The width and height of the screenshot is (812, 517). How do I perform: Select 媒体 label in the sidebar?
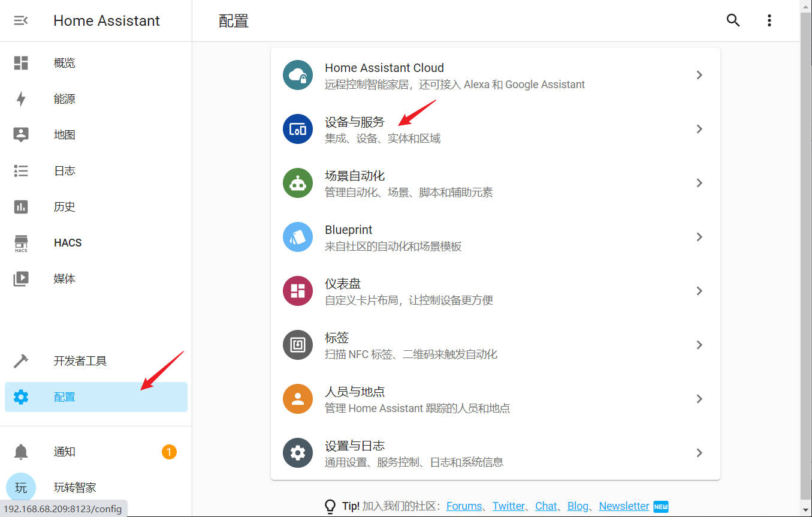[x=65, y=279]
